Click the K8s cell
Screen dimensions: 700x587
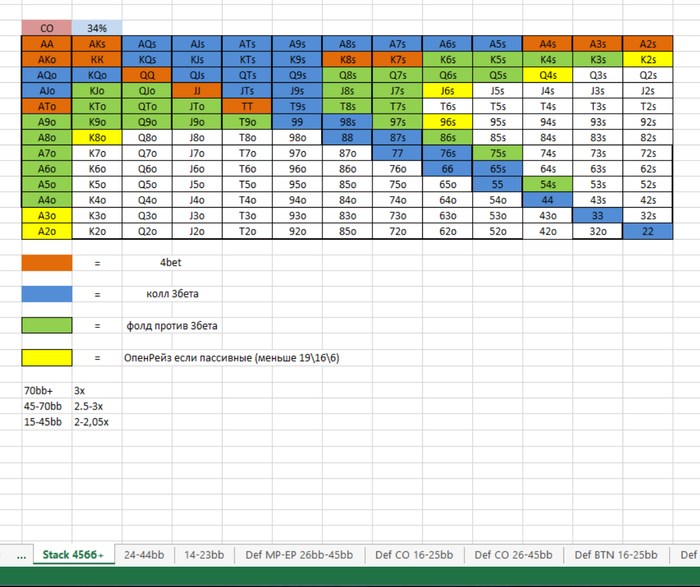347,59
